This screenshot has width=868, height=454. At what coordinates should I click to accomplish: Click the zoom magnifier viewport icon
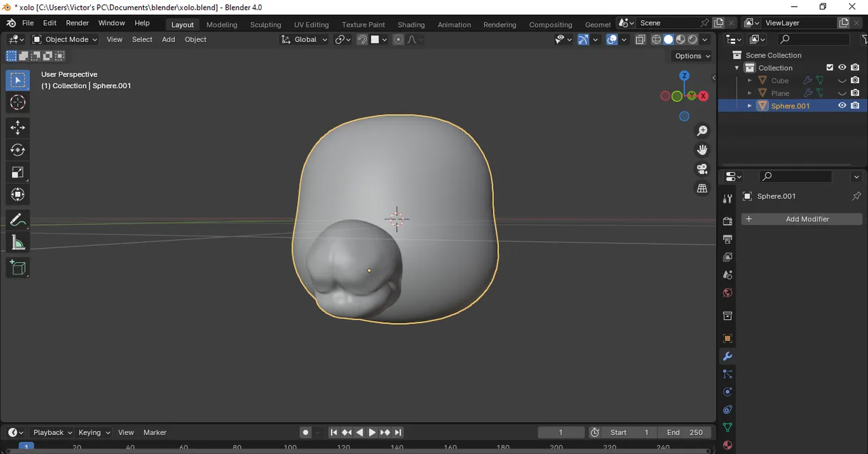[x=702, y=130]
